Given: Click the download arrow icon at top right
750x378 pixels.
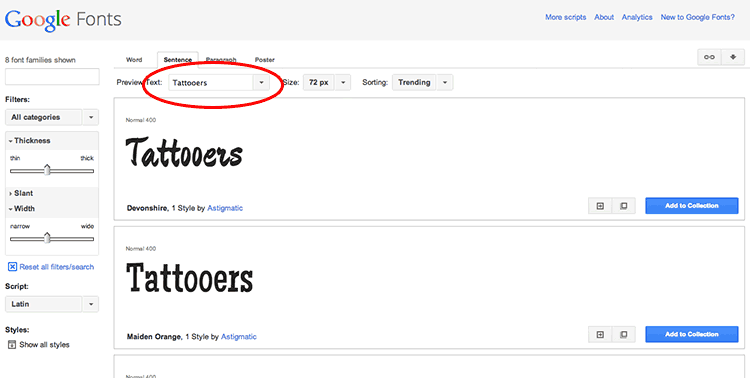Looking at the screenshot, I should [x=733, y=57].
